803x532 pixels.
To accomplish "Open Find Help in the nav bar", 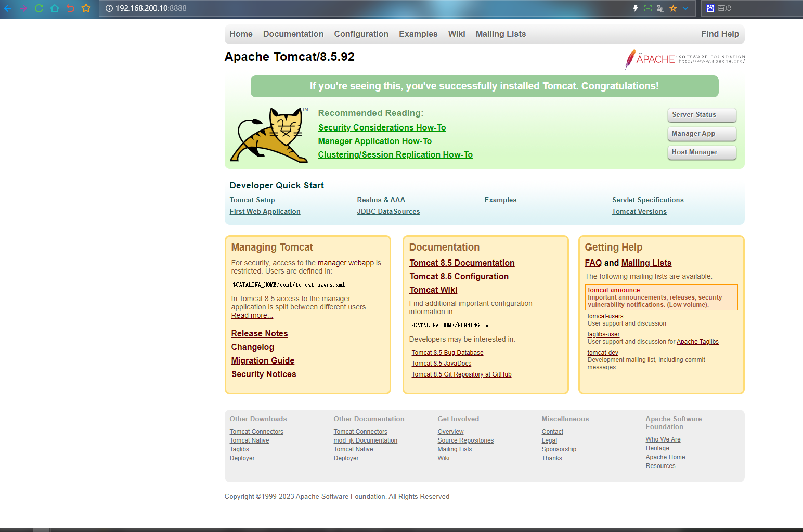I will pos(720,34).
